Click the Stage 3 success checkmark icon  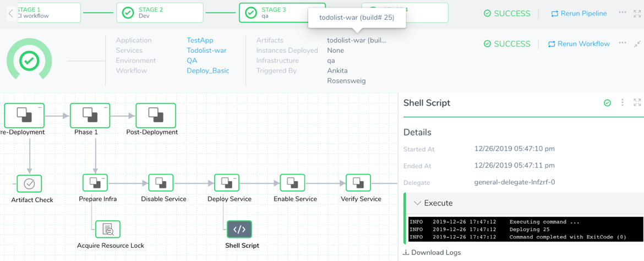(250, 13)
